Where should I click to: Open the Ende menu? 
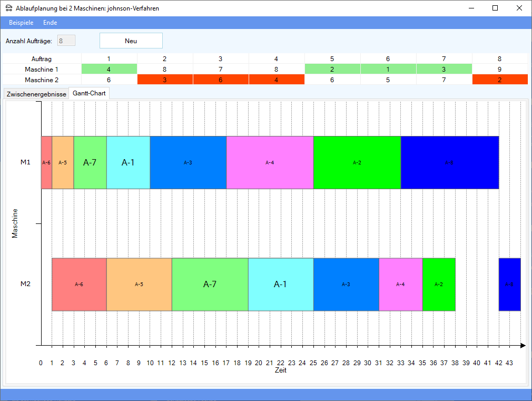pyautogui.click(x=50, y=23)
